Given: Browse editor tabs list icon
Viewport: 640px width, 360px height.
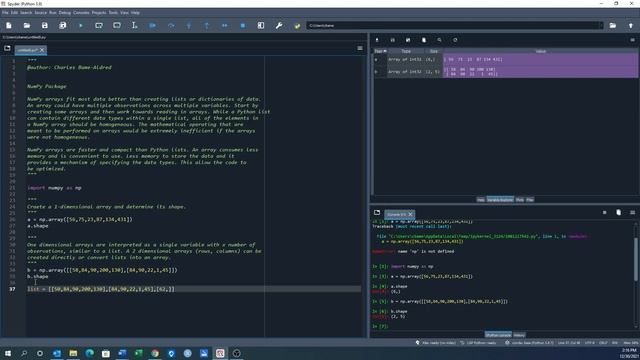Looking at the screenshot, I should point(7,48).
